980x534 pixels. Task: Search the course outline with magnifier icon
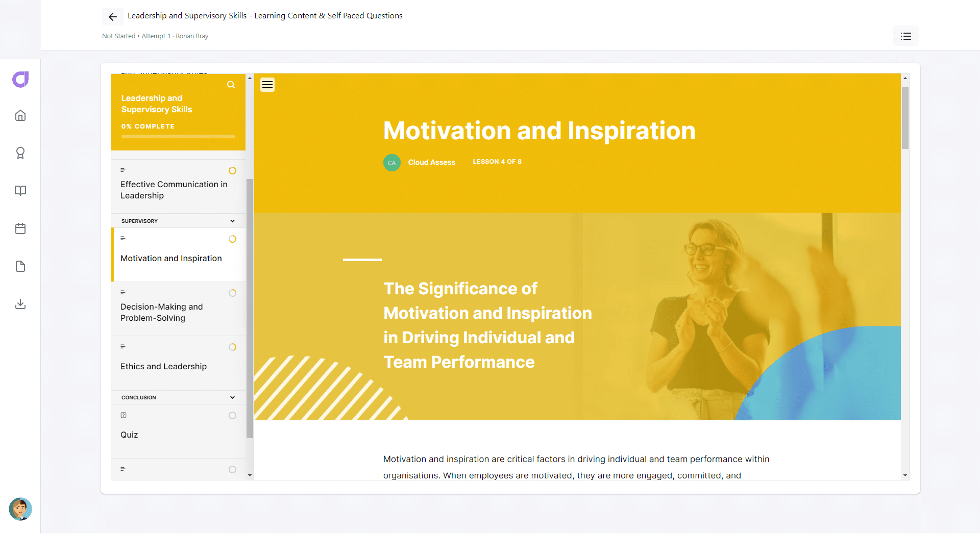pyautogui.click(x=231, y=85)
